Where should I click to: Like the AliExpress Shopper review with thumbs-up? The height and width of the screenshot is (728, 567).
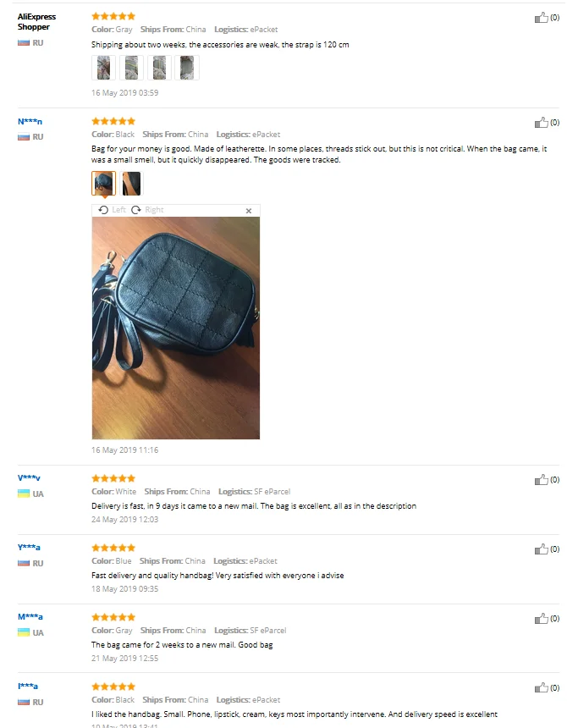coord(541,18)
